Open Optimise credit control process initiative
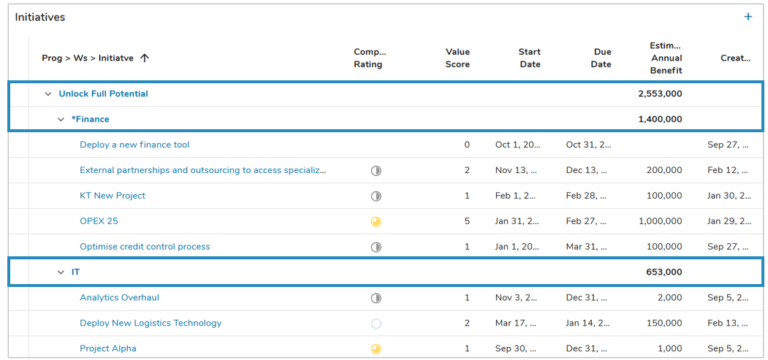This screenshot has height=360, width=768. point(145,247)
